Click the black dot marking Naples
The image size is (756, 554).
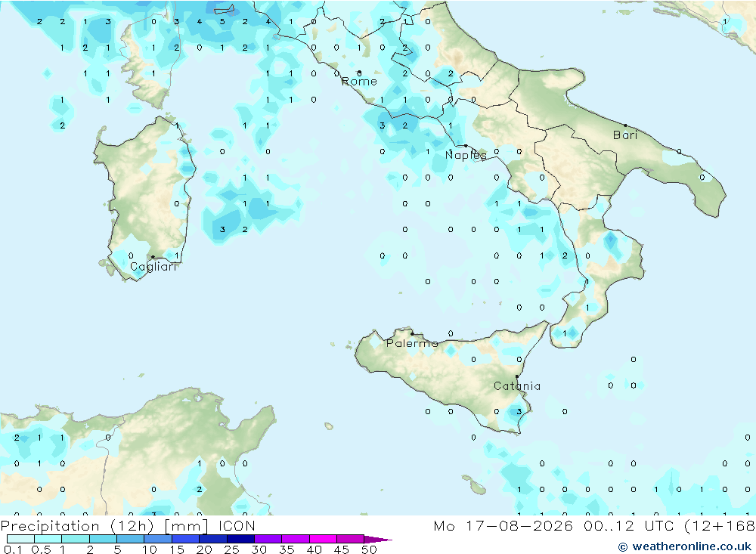pyautogui.click(x=466, y=146)
